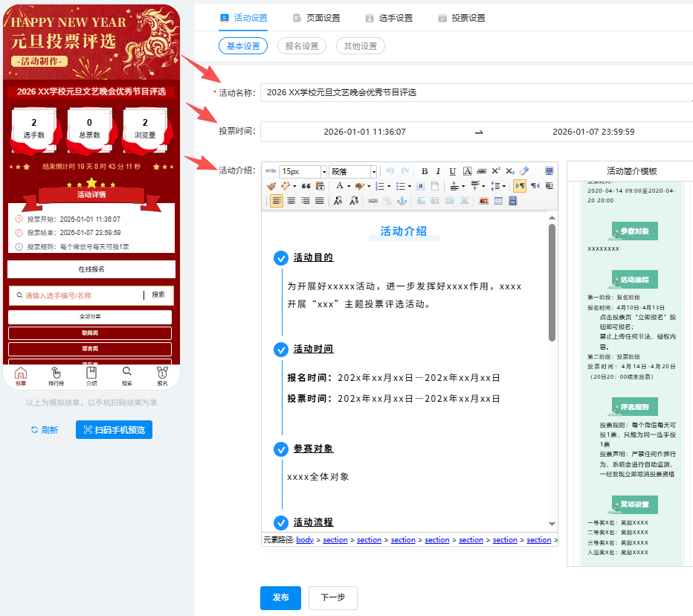
Task: Toggle HTML source code mode
Action: pos(270,171)
